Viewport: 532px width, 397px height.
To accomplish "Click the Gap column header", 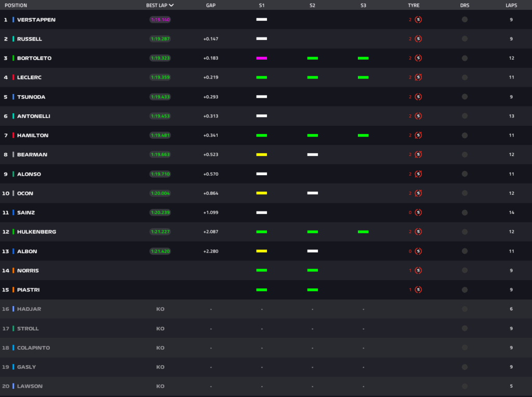I will tap(210, 5).
